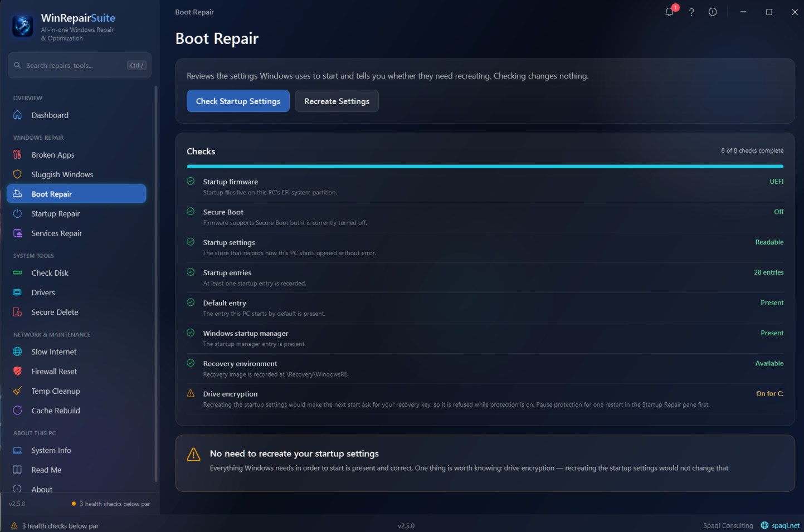Click the Check Disk drive icon
The width and height of the screenshot is (804, 532).
pos(17,272)
